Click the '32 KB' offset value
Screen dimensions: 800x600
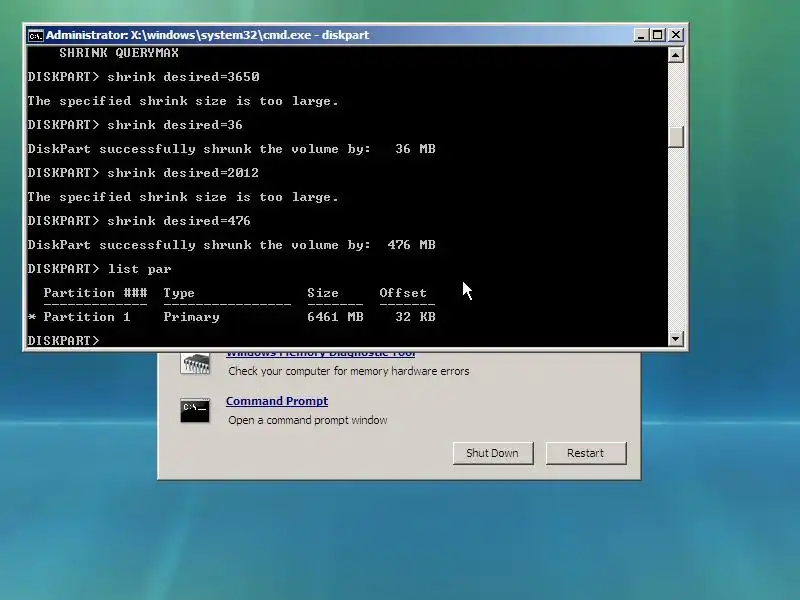pos(415,317)
